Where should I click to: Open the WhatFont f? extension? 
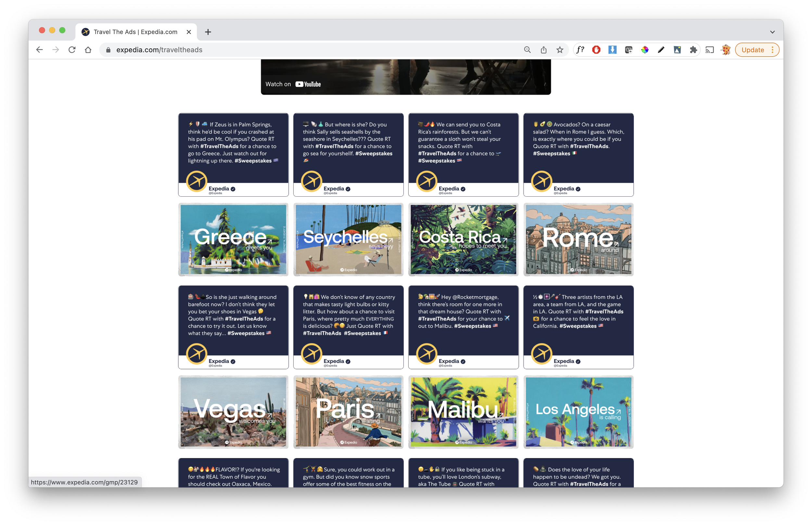tap(580, 50)
